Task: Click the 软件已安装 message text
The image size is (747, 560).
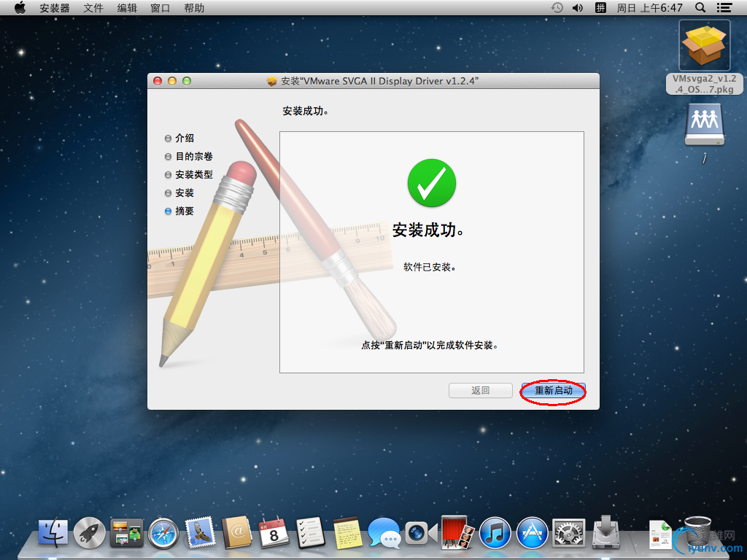Action: (x=430, y=267)
